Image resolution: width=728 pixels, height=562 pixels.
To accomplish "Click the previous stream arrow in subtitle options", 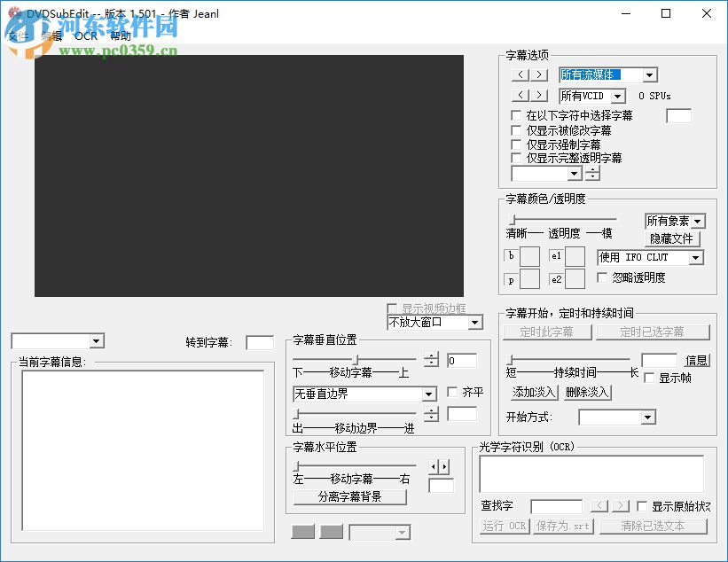I will 520,74.
